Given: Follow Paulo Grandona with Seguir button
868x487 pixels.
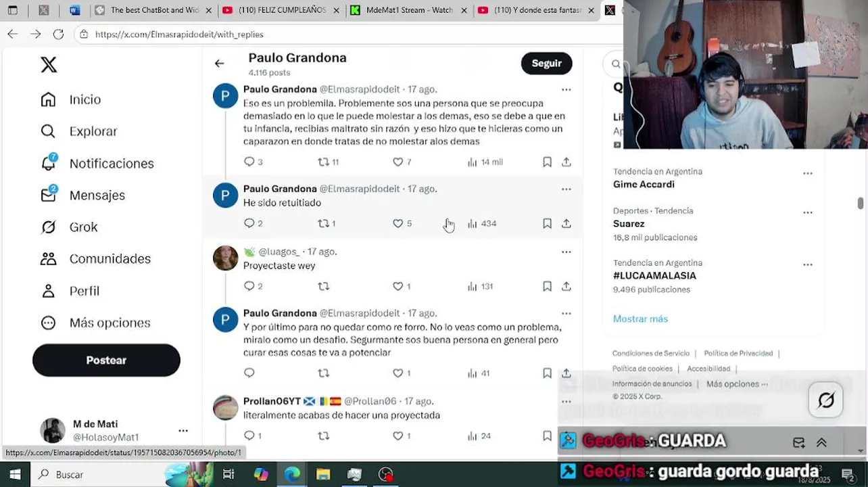Looking at the screenshot, I should 546,63.
